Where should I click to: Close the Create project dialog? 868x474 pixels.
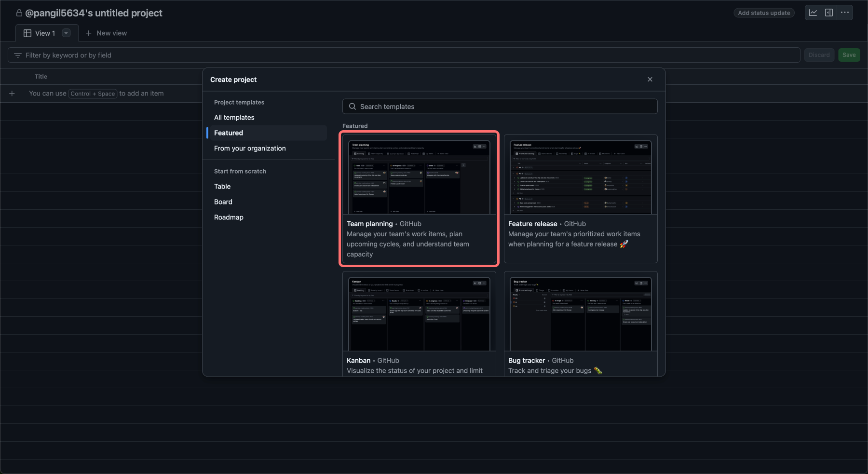coord(650,80)
